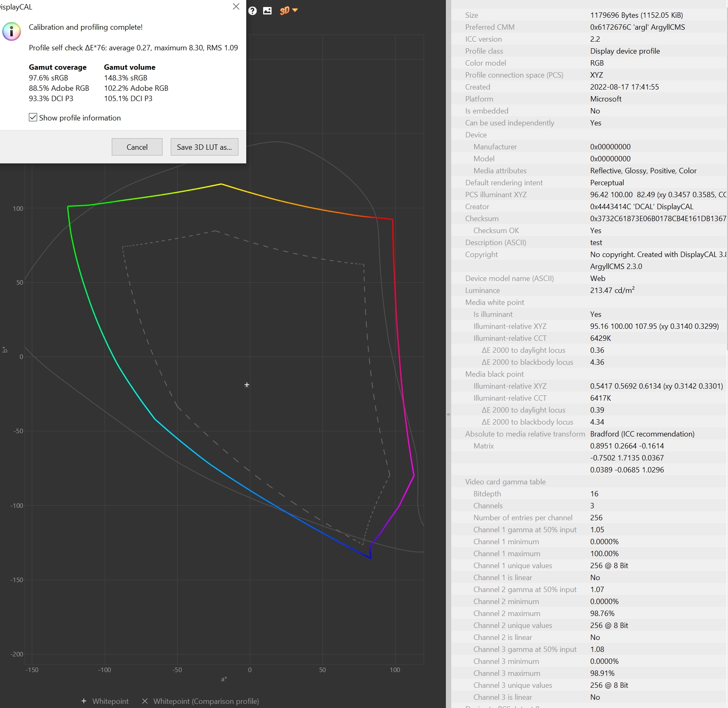Click the whitepoint plus marker inside gamut plot

point(247,385)
